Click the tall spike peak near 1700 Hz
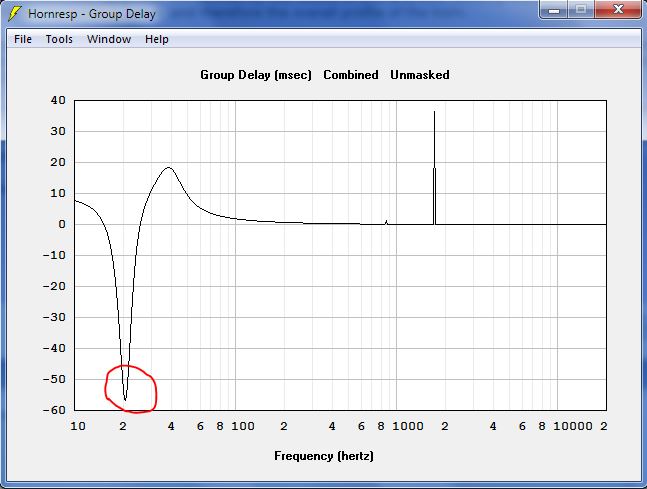The width and height of the screenshot is (647, 489). click(x=434, y=112)
